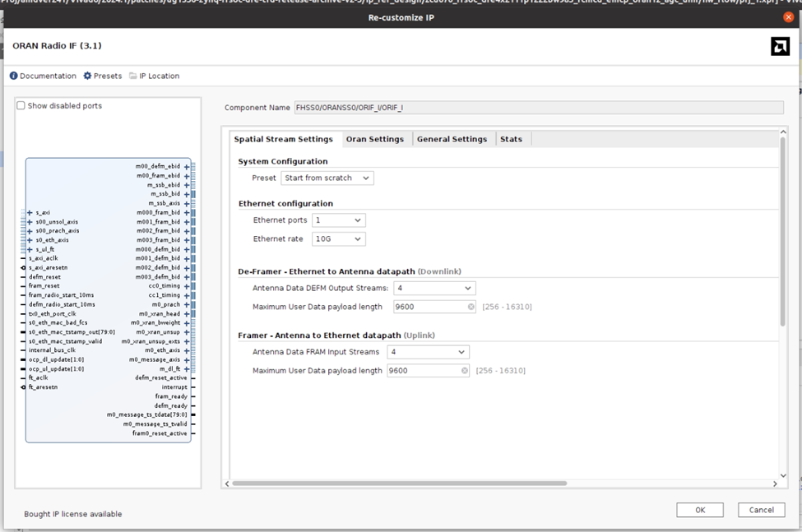
Task: Expand the s_ul_ft port plus icon
Action: coord(30,249)
